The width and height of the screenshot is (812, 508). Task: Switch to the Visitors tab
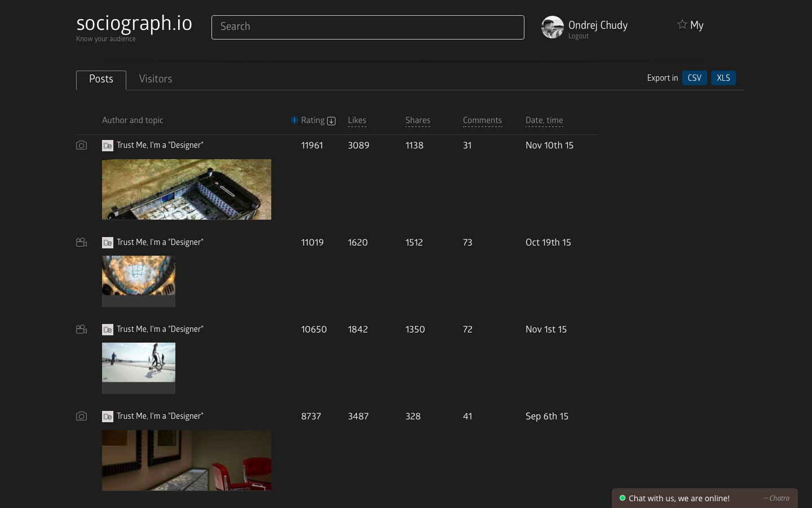click(156, 79)
